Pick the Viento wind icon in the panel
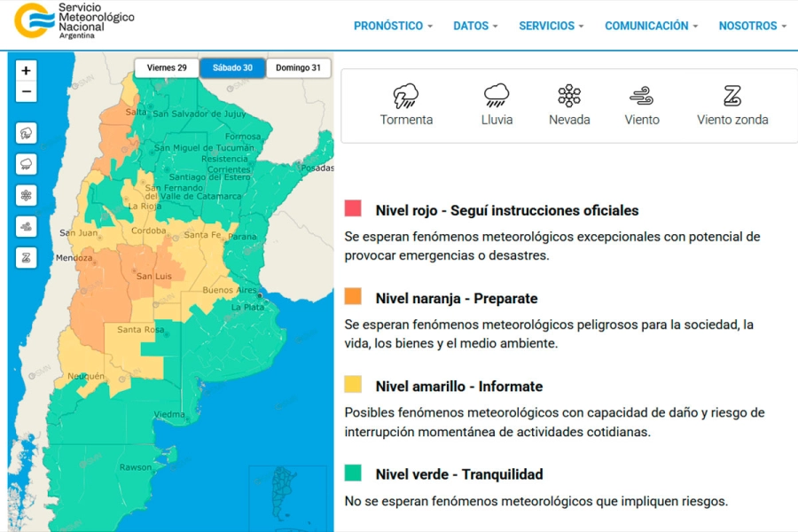The image size is (798, 532). click(642, 96)
